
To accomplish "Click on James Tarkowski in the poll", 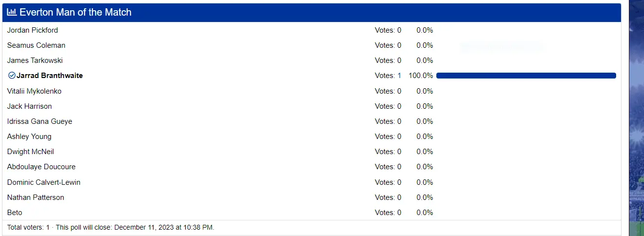I will tap(35, 60).
